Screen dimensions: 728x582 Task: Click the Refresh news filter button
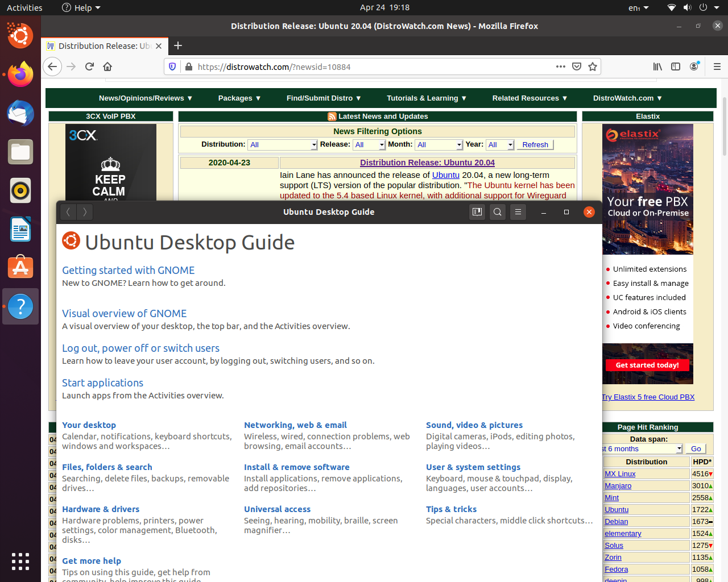[x=535, y=145]
